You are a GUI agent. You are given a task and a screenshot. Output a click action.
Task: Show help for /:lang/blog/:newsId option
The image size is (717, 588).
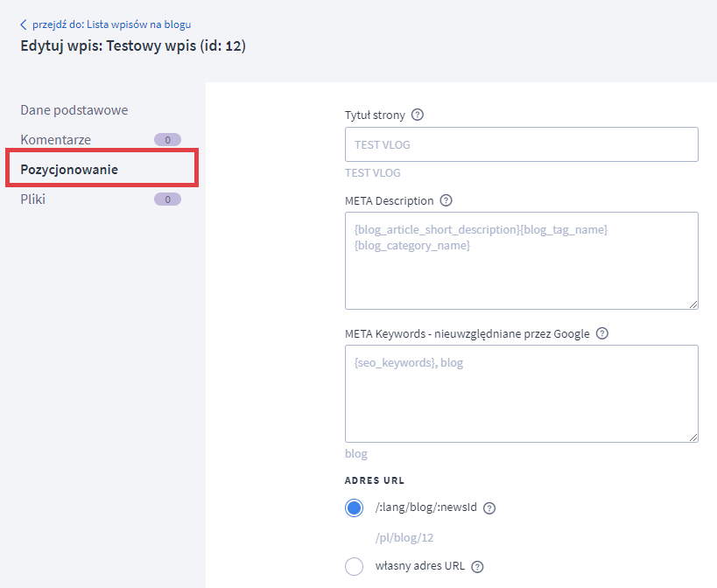coord(489,508)
